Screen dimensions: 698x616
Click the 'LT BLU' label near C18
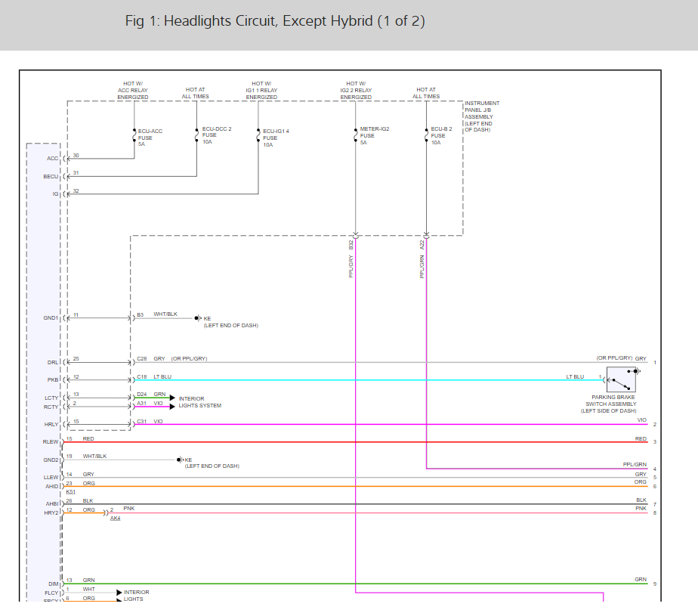click(162, 377)
